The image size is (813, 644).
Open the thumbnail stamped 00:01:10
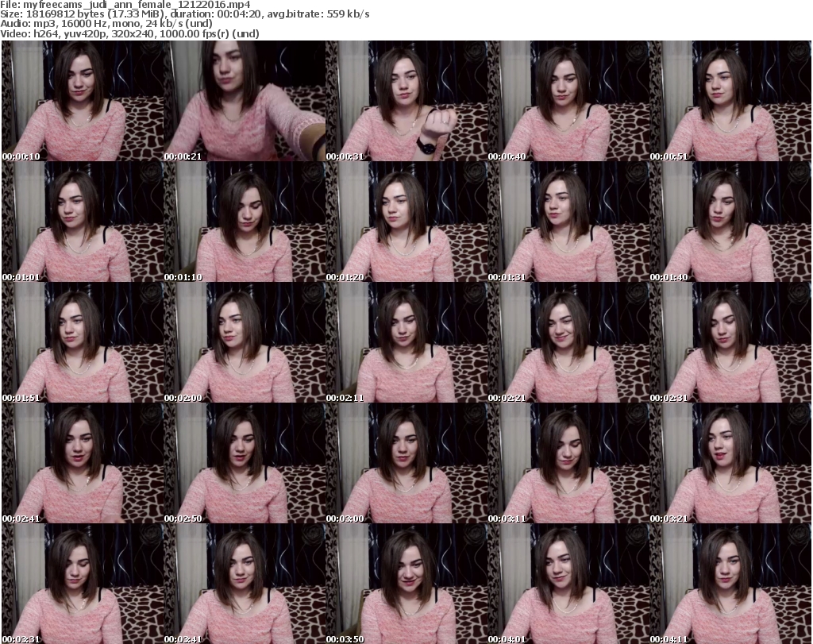pos(245,222)
